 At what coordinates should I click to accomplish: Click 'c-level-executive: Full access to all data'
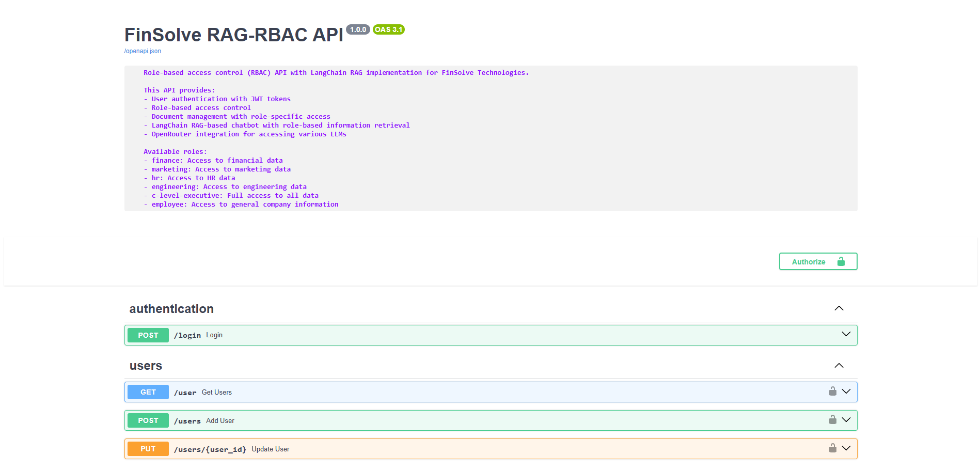tap(231, 196)
